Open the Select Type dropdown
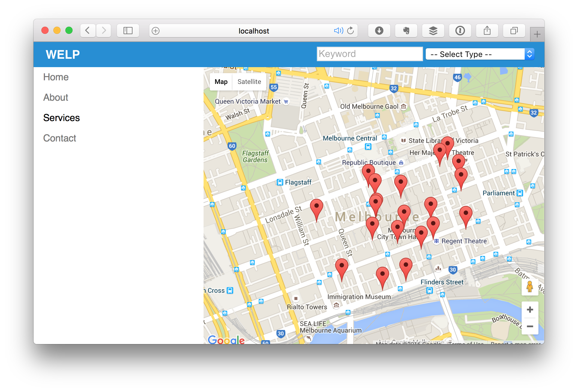The width and height of the screenshot is (578, 392). point(480,54)
